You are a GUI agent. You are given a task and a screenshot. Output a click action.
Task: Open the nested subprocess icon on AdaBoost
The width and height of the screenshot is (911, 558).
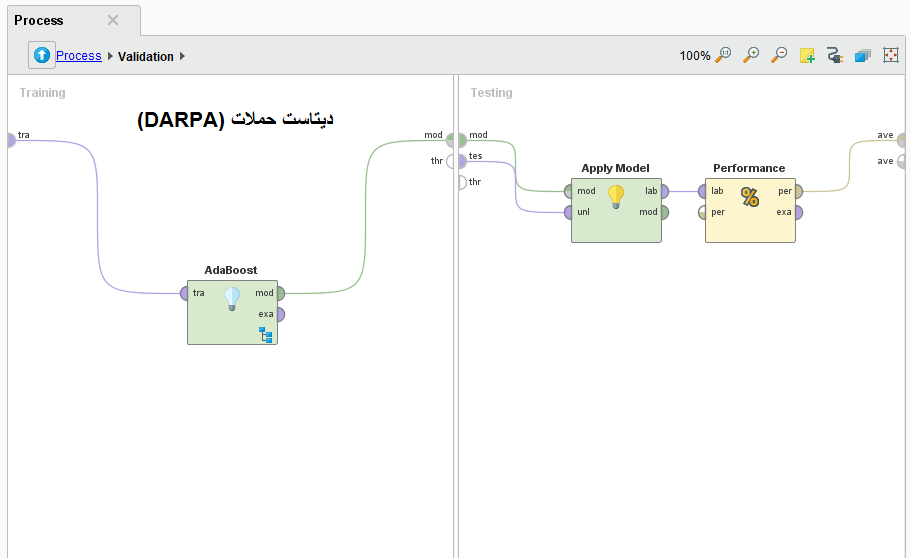point(266,334)
